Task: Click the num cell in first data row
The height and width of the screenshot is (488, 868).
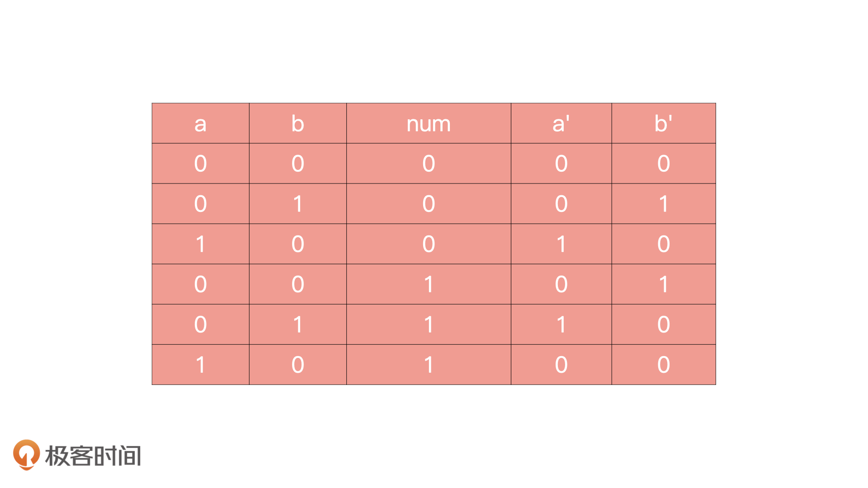Action: pos(429,164)
